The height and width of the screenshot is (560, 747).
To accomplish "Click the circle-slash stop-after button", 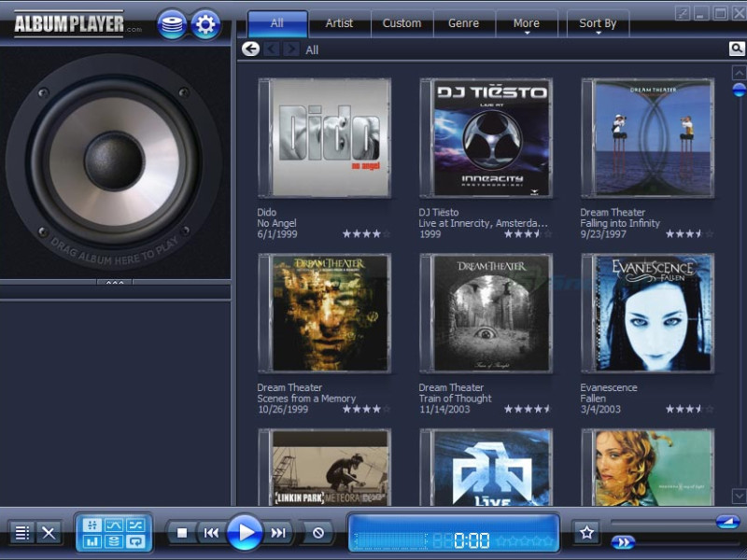I will click(x=317, y=532).
